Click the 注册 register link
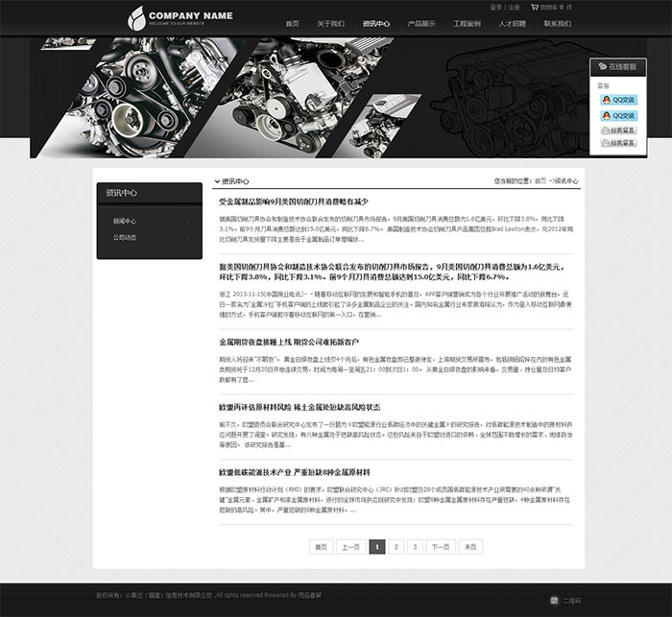The height and width of the screenshot is (617, 672). (x=514, y=8)
